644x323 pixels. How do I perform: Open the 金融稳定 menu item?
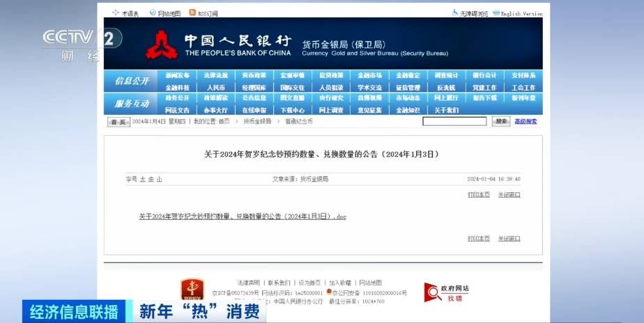pos(408,75)
